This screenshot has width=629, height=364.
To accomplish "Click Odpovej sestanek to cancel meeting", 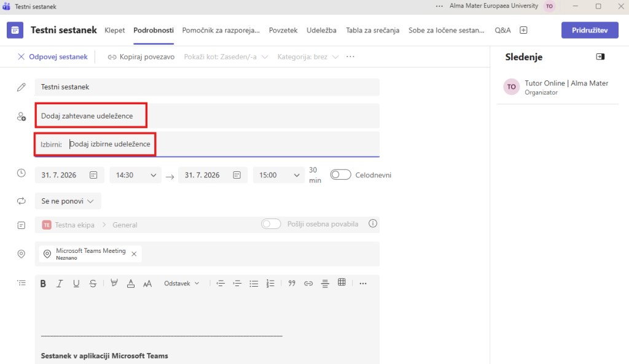I will [53, 57].
